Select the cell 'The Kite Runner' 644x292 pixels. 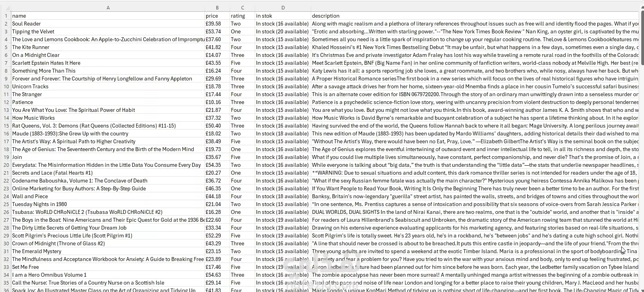(x=108, y=47)
